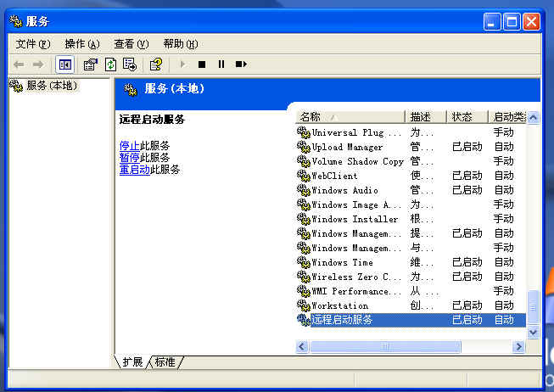This screenshot has width=554, height=392.
Task: Click the gear icon of Windows Audio row
Action: coord(304,190)
